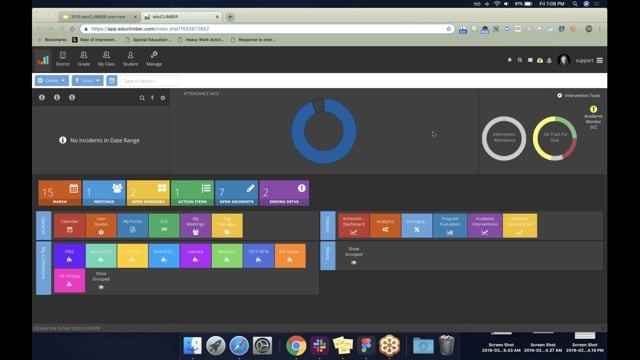Click the first info circle in incidents panel
This screenshot has height=360, width=640.
(42, 98)
